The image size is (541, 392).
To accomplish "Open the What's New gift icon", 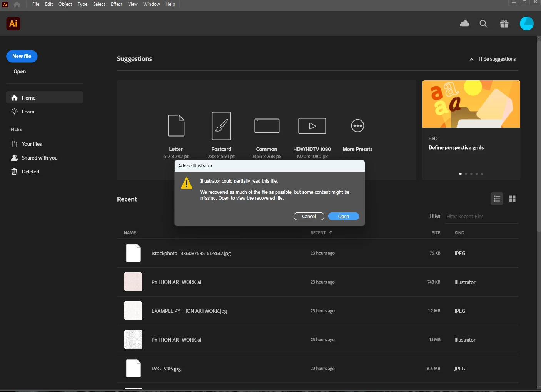I will click(x=504, y=24).
